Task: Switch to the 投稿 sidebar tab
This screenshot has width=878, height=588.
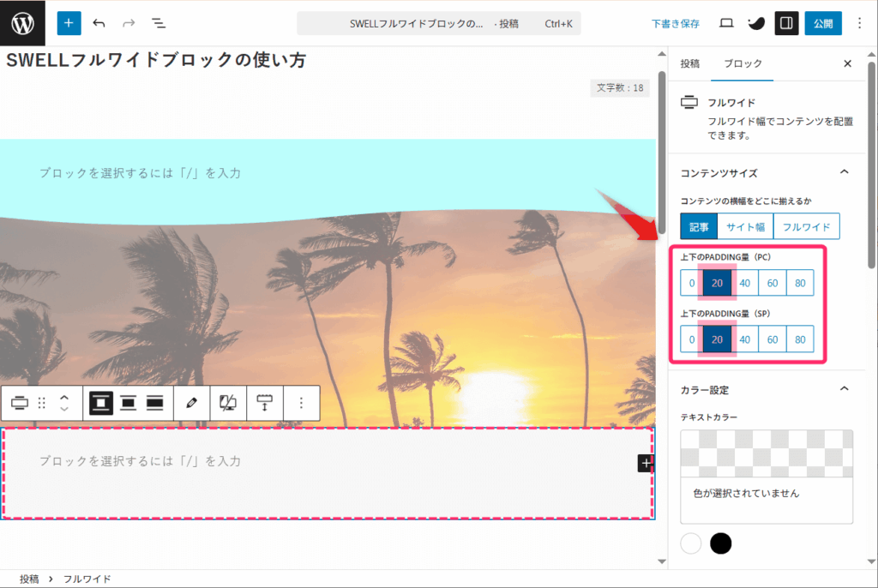Action: (x=690, y=63)
